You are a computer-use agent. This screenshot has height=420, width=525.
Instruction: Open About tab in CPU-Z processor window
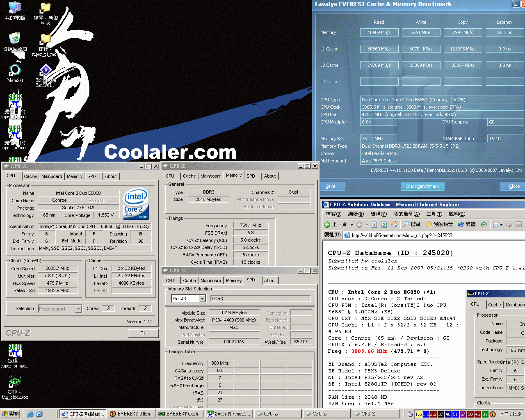point(111,176)
